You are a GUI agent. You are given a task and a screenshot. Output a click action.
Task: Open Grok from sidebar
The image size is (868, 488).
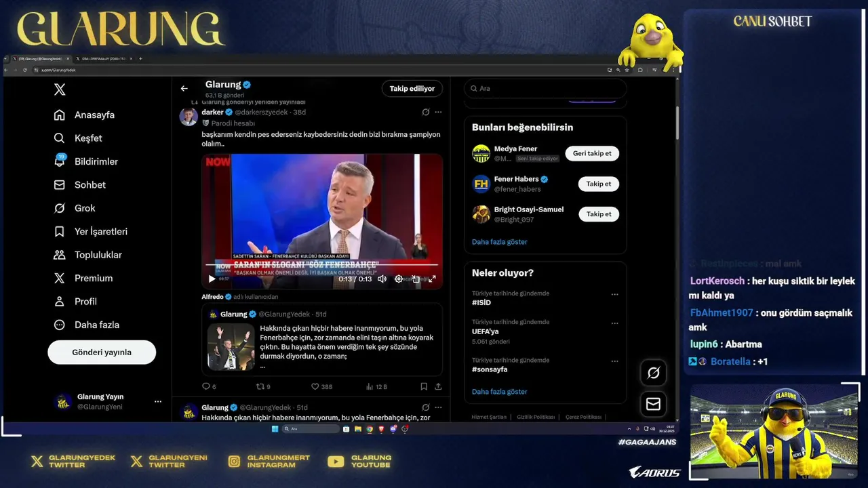point(75,208)
